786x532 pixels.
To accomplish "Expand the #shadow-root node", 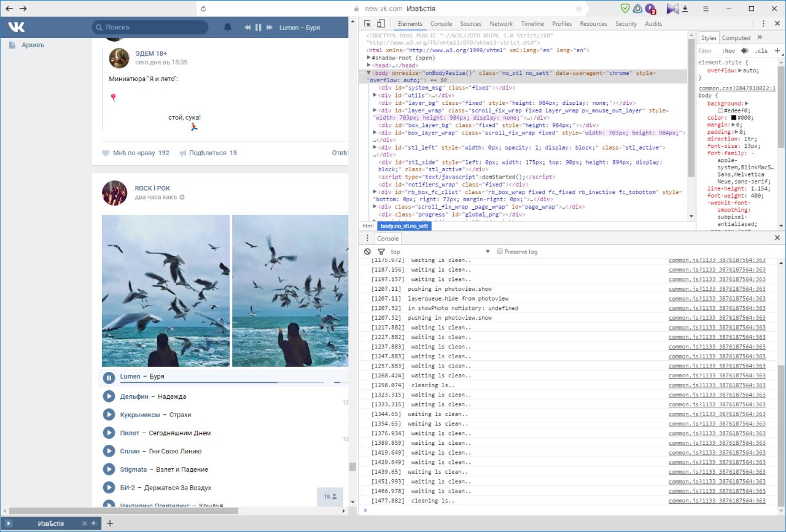I will coord(369,58).
